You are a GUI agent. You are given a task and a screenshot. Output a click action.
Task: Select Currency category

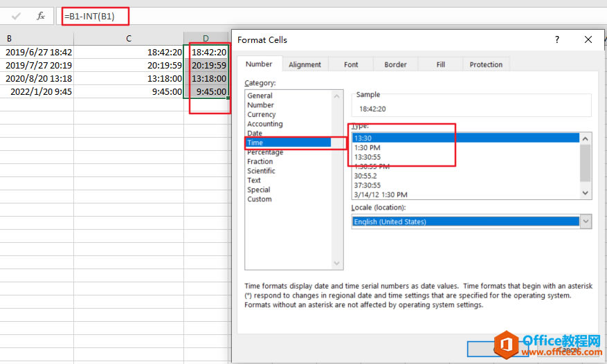[x=289, y=115]
